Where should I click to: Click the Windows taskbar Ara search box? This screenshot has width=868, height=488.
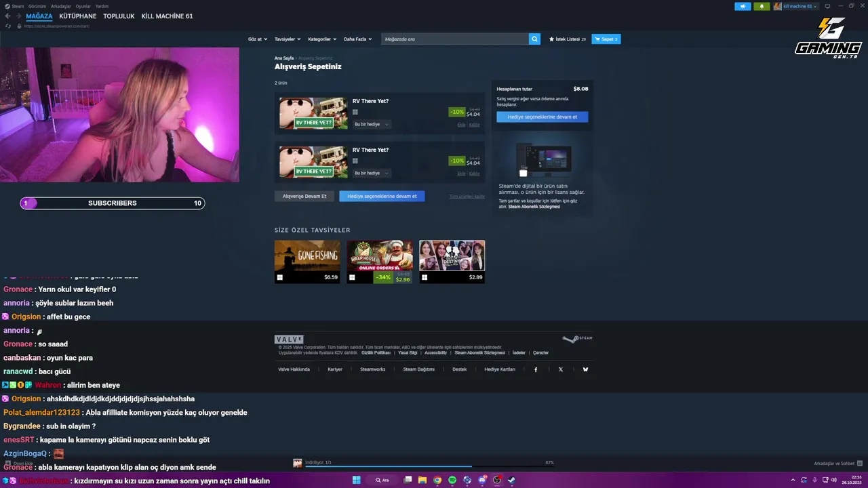(x=382, y=480)
